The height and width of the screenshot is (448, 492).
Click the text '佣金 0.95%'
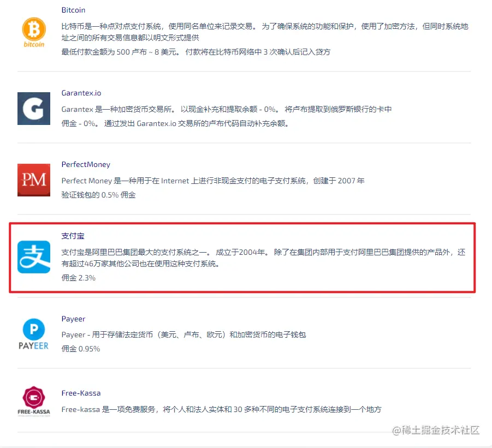click(x=81, y=349)
